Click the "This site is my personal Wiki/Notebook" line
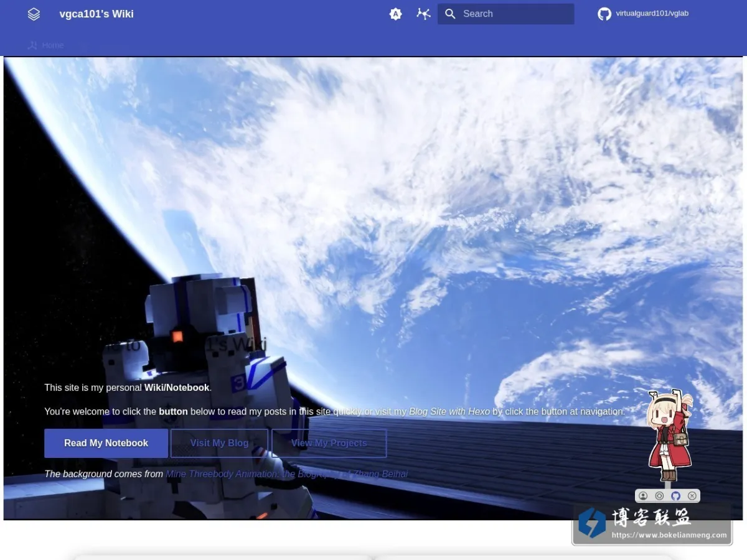Viewport: 747px width, 560px height. (x=128, y=388)
